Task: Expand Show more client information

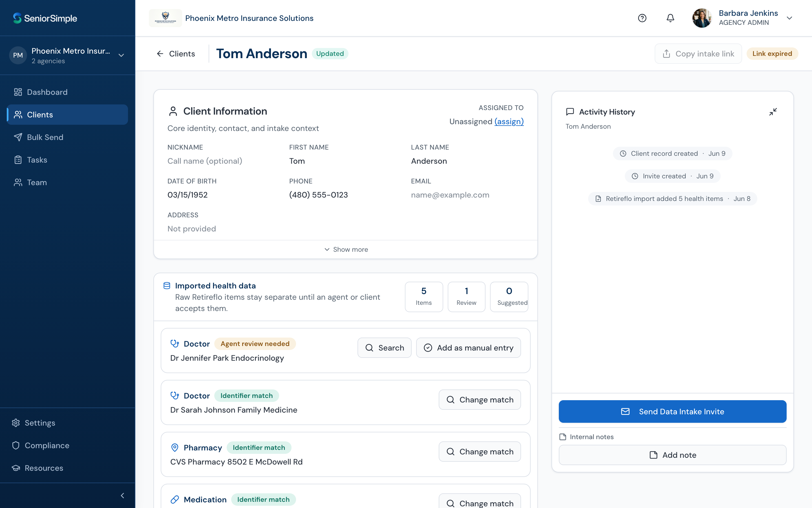Action: pyautogui.click(x=346, y=249)
